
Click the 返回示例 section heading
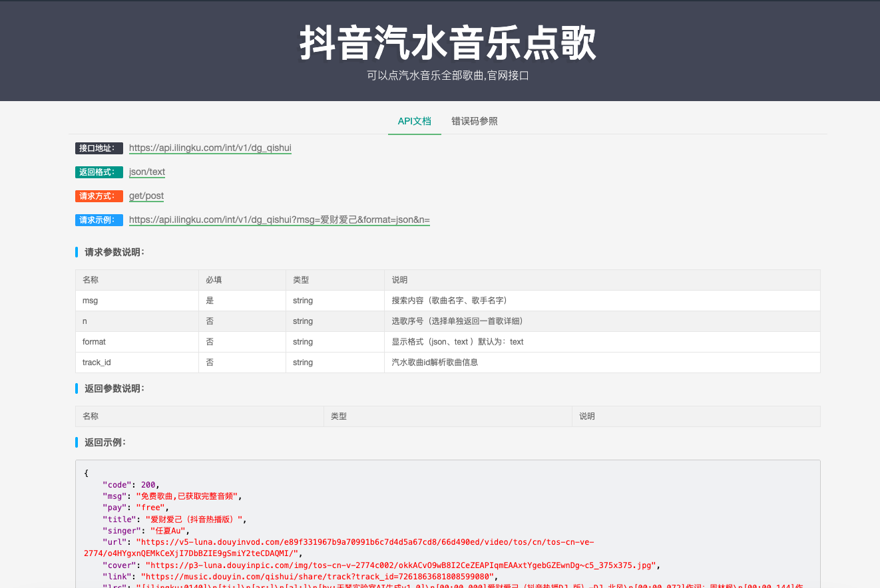click(x=105, y=442)
